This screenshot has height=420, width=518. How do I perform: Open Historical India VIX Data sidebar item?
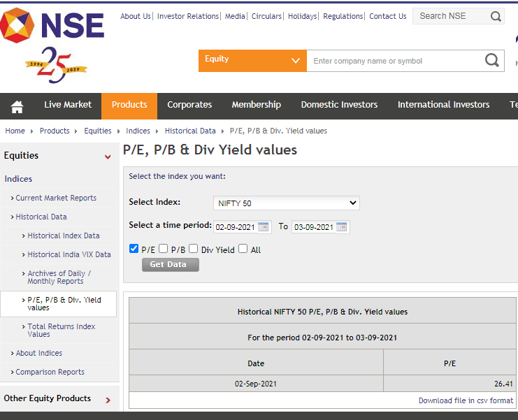69,254
